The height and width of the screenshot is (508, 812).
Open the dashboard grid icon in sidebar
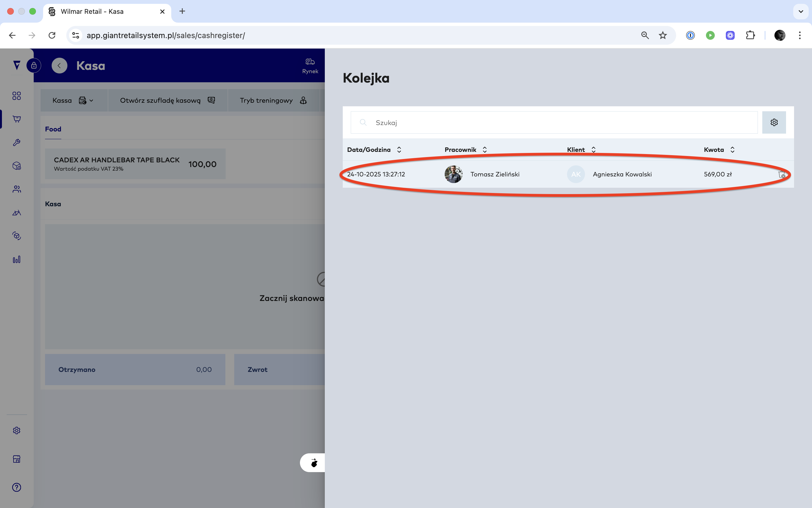pos(17,96)
